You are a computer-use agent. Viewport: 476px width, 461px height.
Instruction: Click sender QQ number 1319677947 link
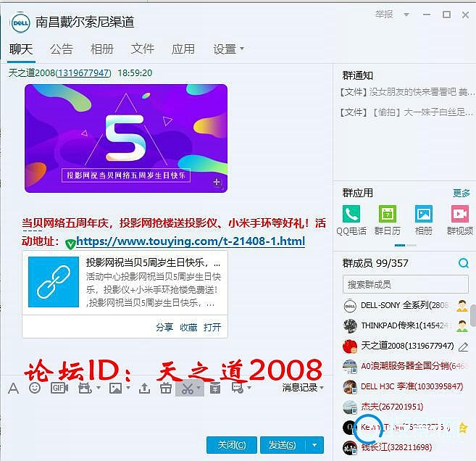[83, 73]
